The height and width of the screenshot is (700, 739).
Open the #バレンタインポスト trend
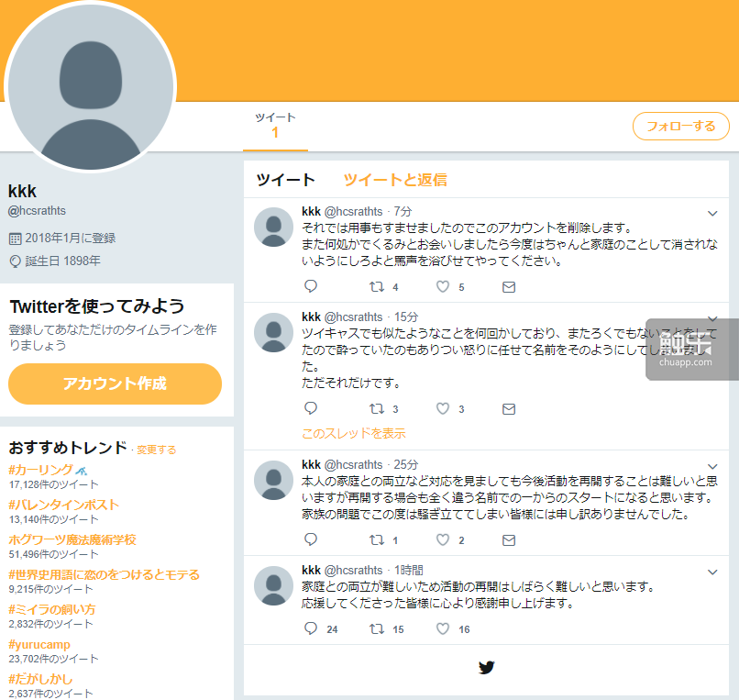(63, 505)
